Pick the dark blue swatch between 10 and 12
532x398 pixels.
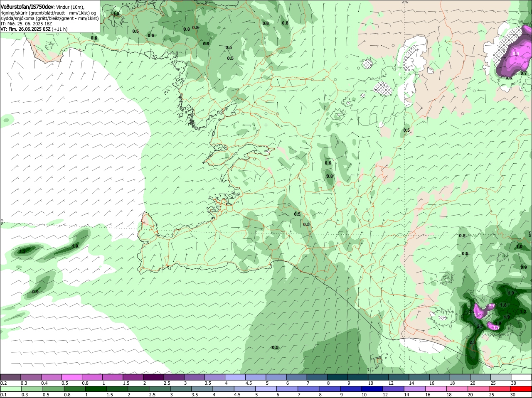[x=372, y=388]
